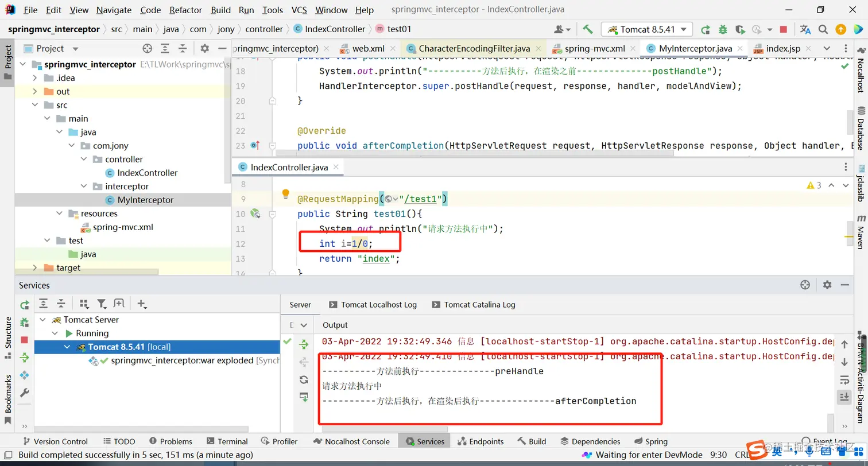This screenshot has width=868, height=466.
Task: Click Open in New Tab icon in Services
Action: point(119,304)
